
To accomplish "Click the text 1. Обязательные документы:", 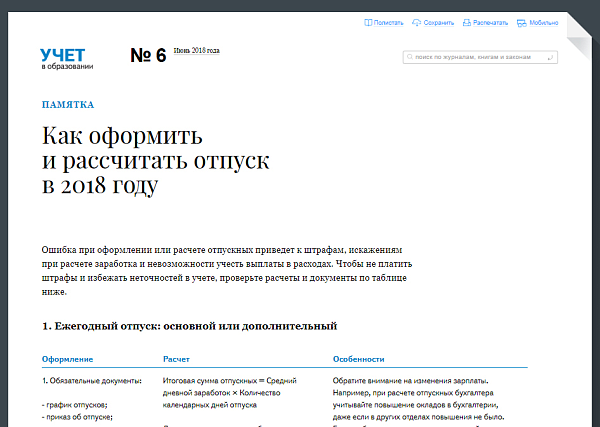I will 92,381.
